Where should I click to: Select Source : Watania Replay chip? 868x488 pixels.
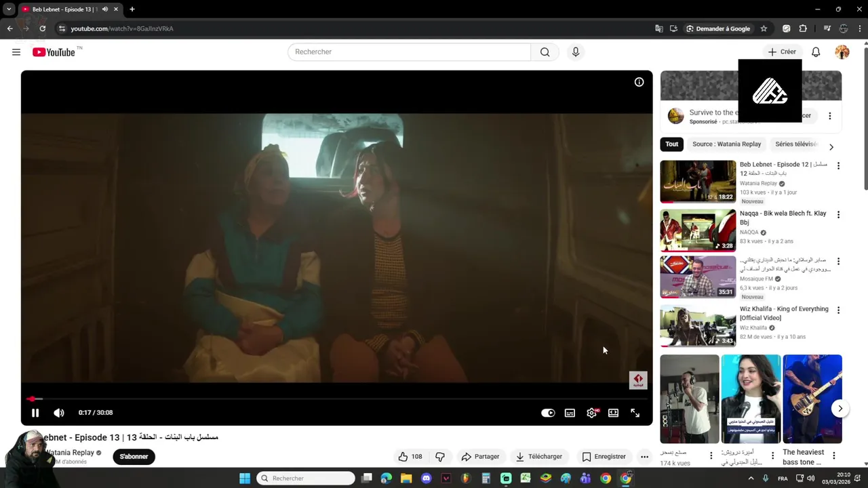[726, 144]
